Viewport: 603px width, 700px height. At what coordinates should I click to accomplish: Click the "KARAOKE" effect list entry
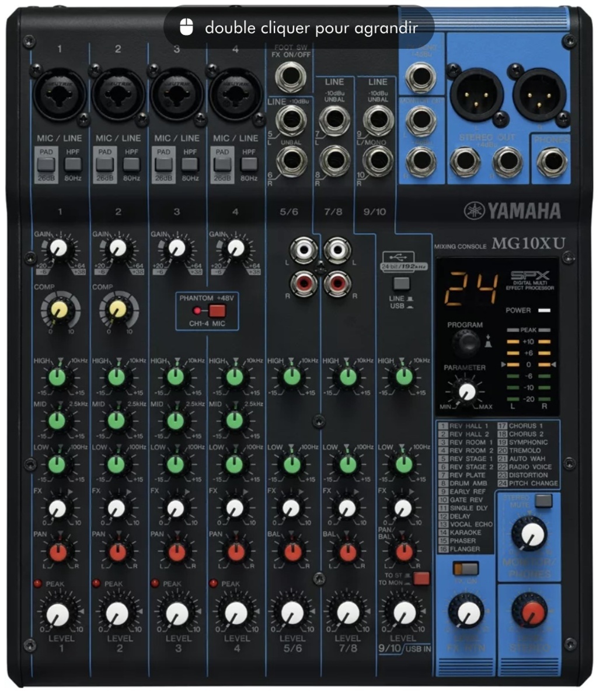[x=461, y=533]
